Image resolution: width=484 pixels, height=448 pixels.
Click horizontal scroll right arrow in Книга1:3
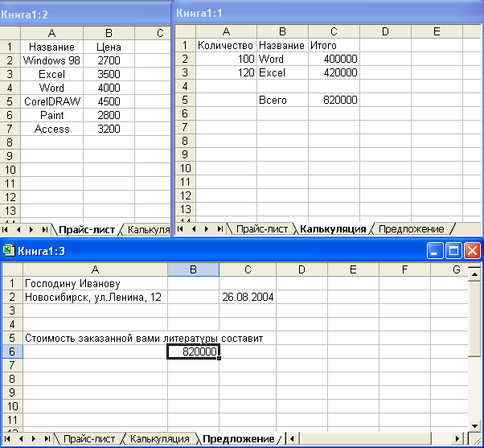pyautogui.click(x=457, y=438)
